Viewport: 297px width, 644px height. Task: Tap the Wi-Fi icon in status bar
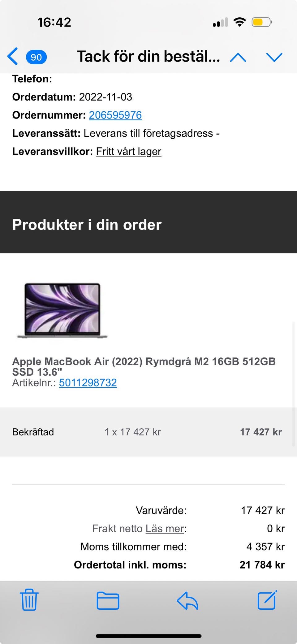239,22
